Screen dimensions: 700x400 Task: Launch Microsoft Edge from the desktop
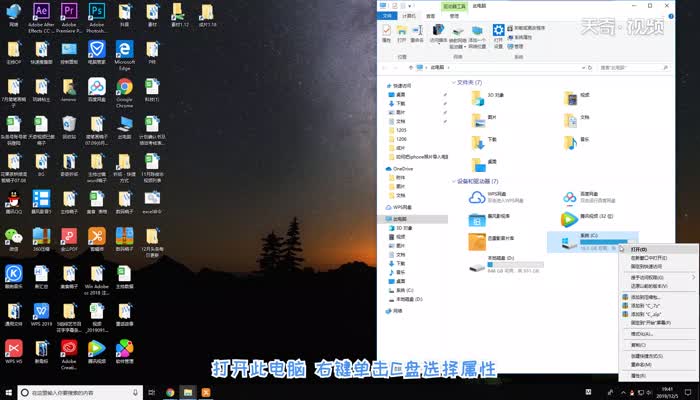tap(125, 55)
